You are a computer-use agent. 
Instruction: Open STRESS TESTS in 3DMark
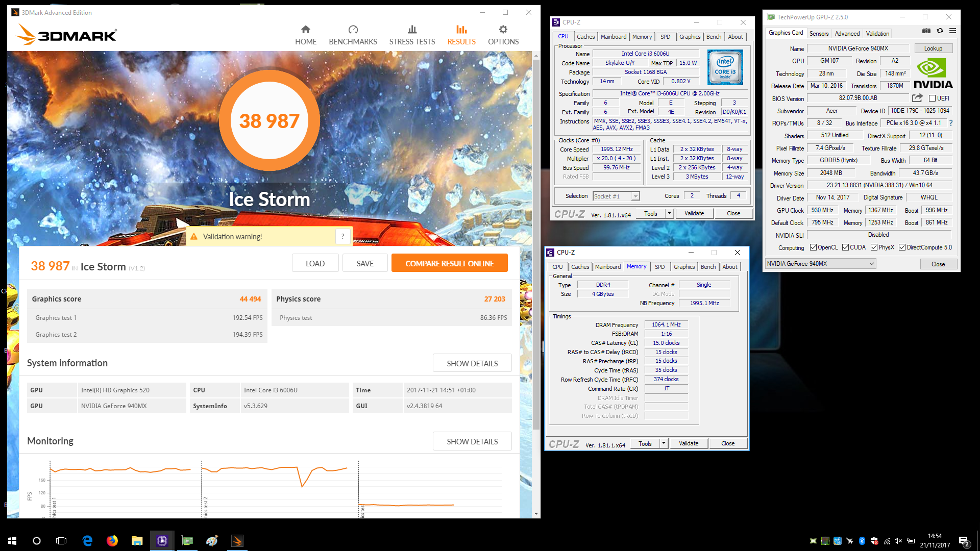pos(412,35)
